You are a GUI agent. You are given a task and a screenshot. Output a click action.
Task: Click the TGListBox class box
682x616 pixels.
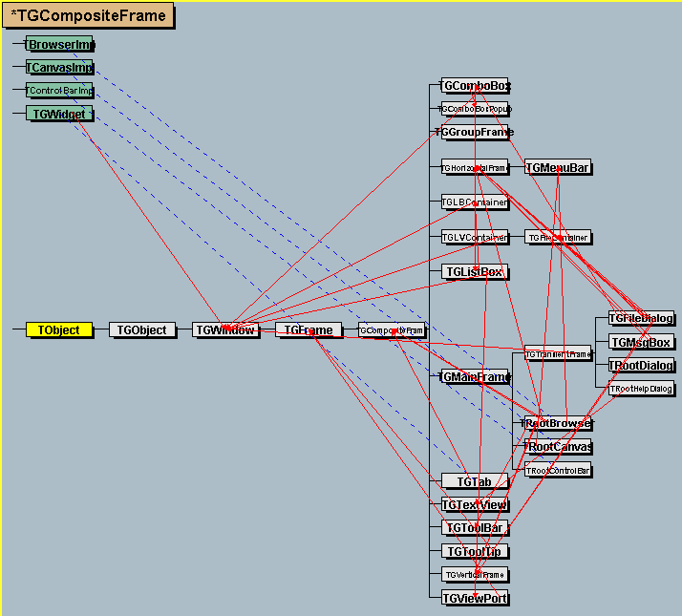tap(475, 272)
